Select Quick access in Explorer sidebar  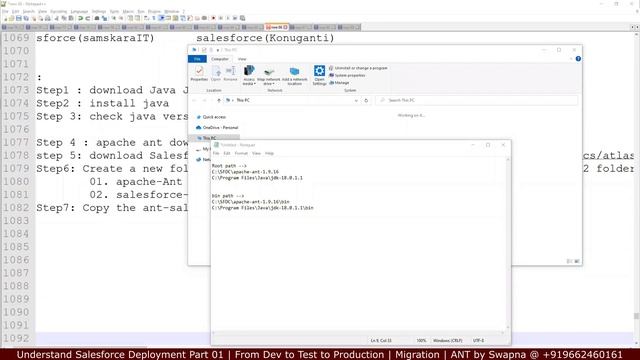211,117
